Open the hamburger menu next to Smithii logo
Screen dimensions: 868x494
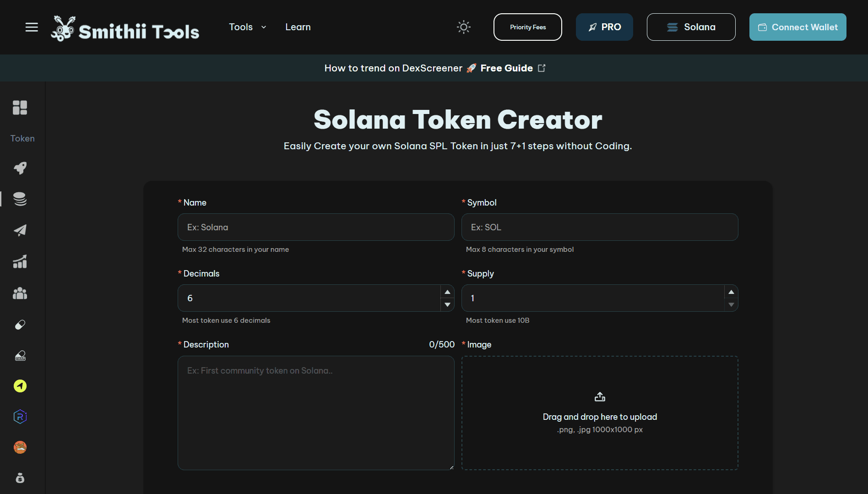[32, 27]
